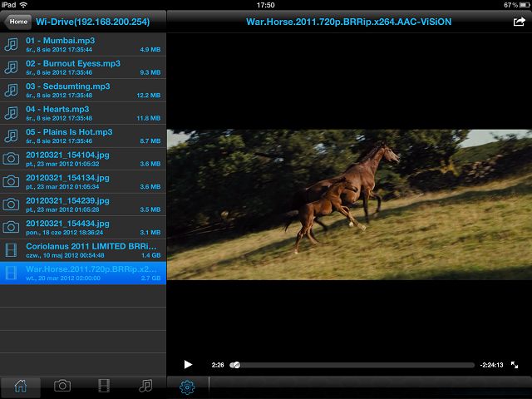The width and height of the screenshot is (532, 399).
Task: Enter fullscreen with the expand arrows icon
Action: click(515, 365)
